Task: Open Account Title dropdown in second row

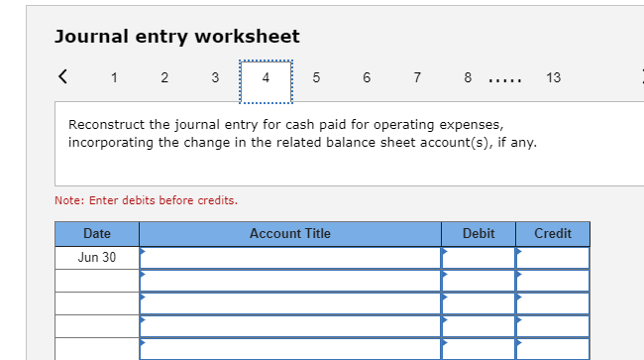Action: click(x=290, y=281)
